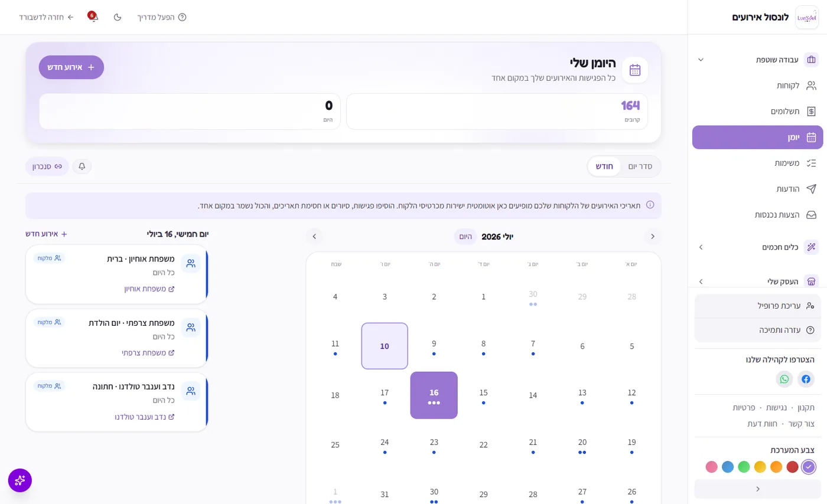Select יומן in the sidebar
This screenshot has height=504, width=827.
758,138
